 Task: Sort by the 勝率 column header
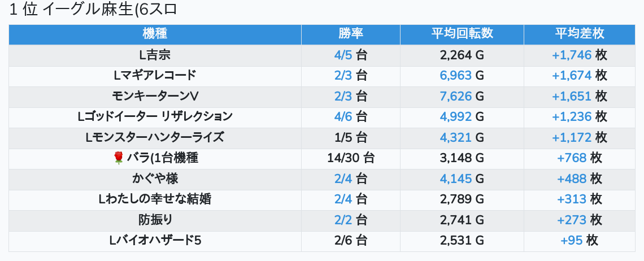tap(351, 34)
